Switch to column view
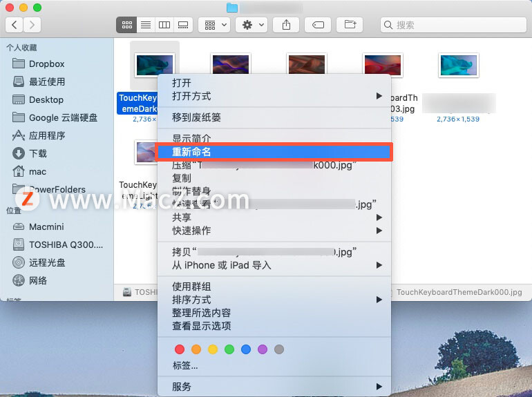This screenshot has width=532, height=397. [x=164, y=25]
